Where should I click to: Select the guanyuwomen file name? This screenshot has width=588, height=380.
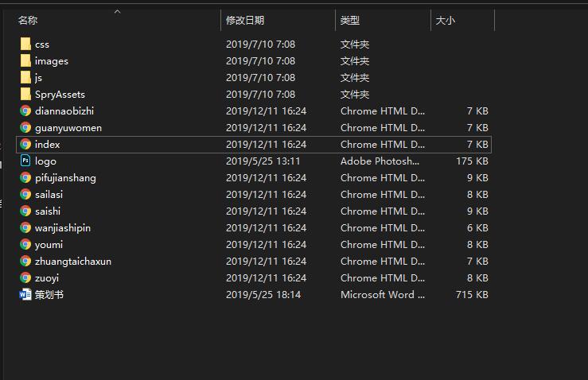point(68,128)
